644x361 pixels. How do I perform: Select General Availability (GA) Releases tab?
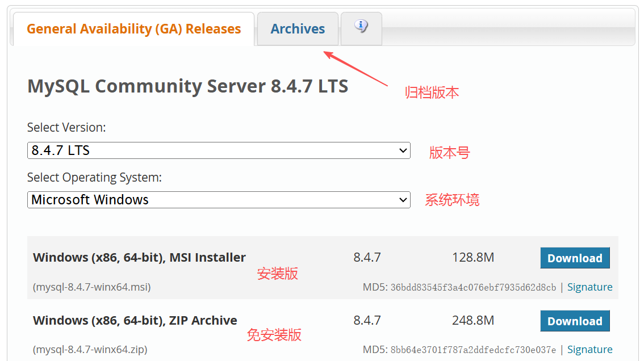(134, 29)
